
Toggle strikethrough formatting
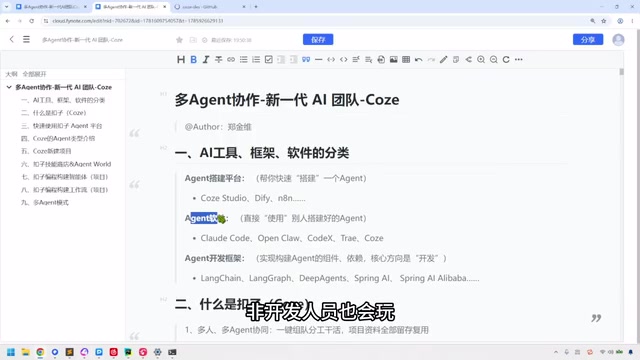219,60
